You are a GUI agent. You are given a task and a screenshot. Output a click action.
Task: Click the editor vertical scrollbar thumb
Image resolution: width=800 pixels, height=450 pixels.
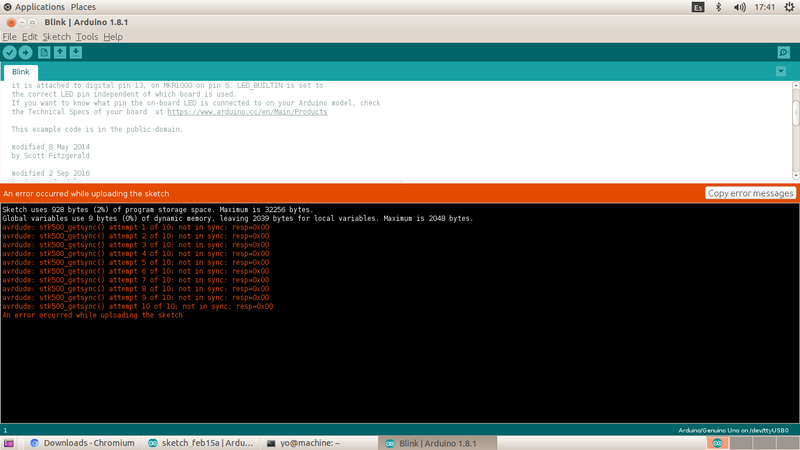pyautogui.click(x=795, y=112)
